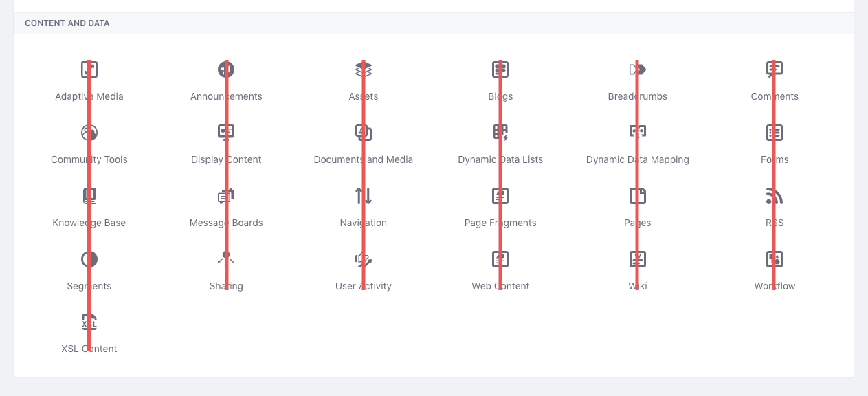Open the Comments icon
868x396 pixels.
tap(775, 69)
